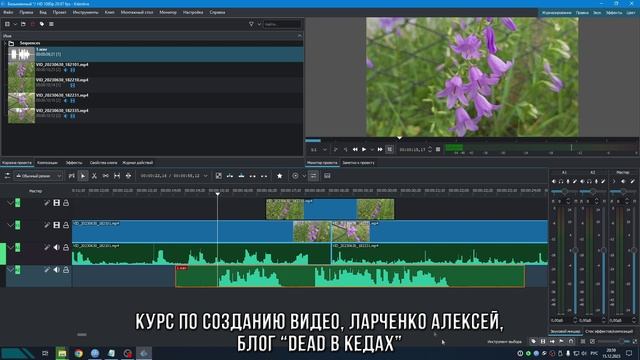
Task: Mute the first audio track
Action: [56, 247]
